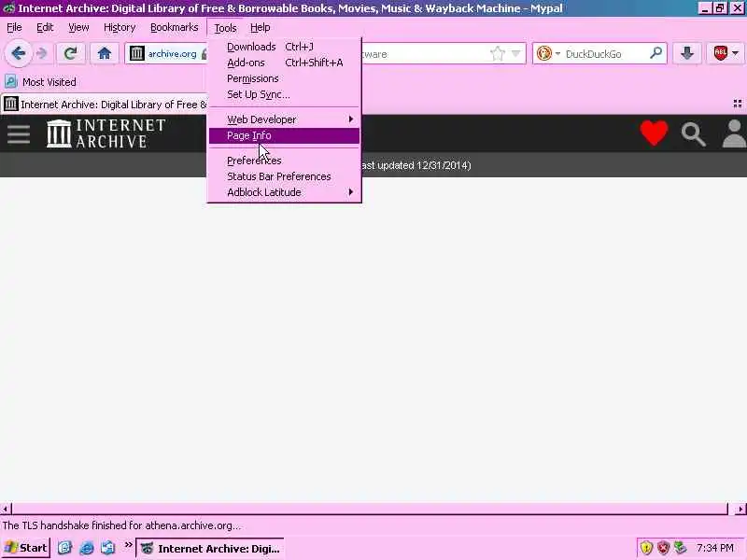Click the TLS handshake status bar text

click(121, 525)
